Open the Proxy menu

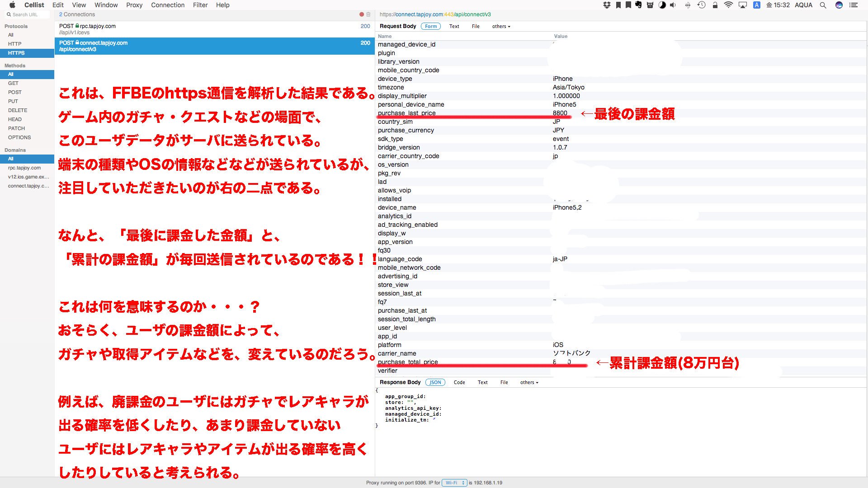tap(134, 5)
